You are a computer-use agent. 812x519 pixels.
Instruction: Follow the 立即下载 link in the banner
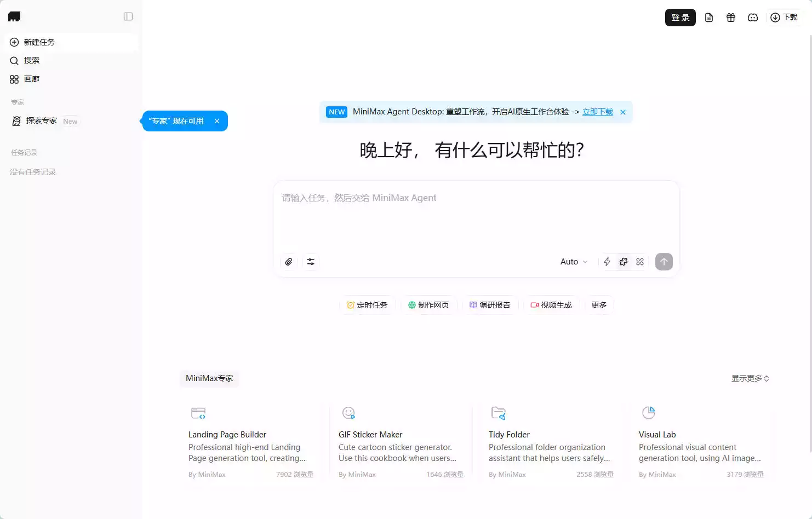tap(598, 112)
